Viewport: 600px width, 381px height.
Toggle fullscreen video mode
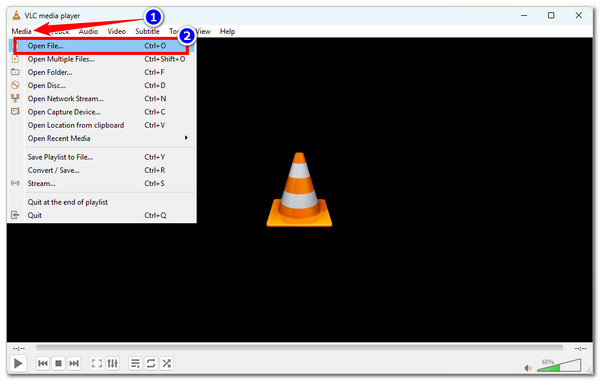[97, 363]
